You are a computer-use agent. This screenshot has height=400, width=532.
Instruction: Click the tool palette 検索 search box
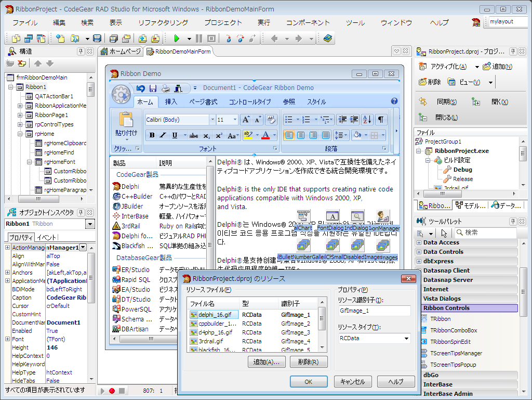tap(486, 233)
